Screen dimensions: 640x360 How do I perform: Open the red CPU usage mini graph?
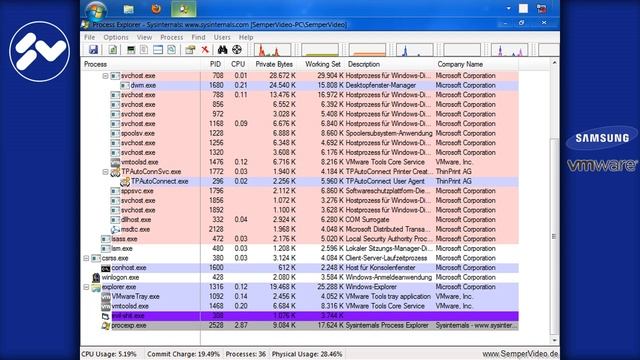[273, 50]
